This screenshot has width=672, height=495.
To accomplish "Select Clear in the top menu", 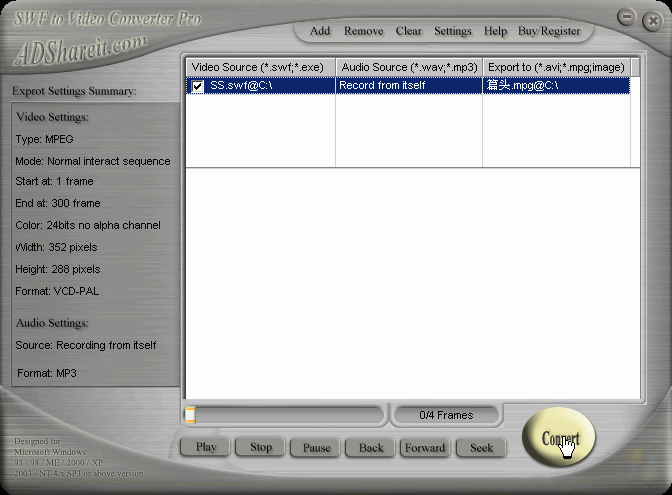I will click(408, 31).
